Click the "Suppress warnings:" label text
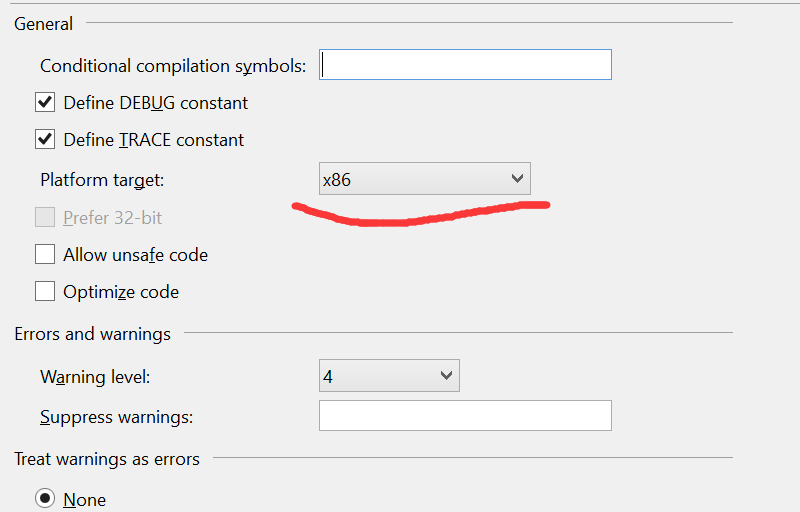Image resolution: width=800 pixels, height=512 pixels. pos(116,417)
